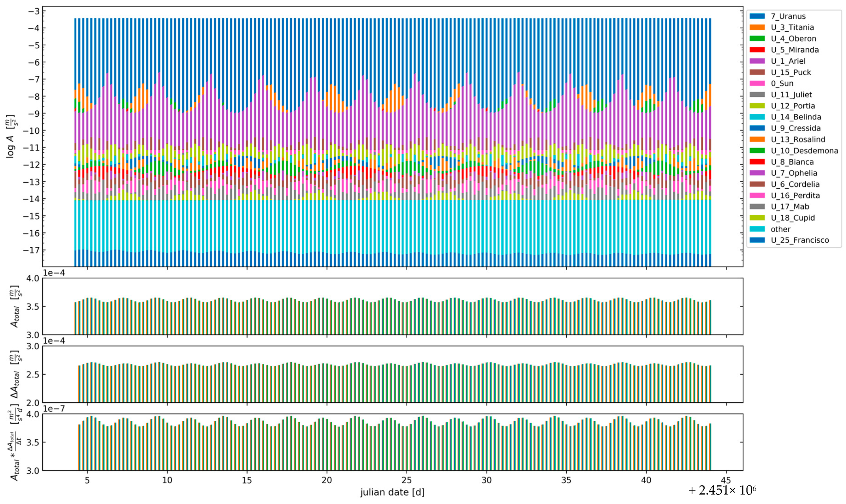Select the 'U_6_Cordelia' legend label

(795, 184)
